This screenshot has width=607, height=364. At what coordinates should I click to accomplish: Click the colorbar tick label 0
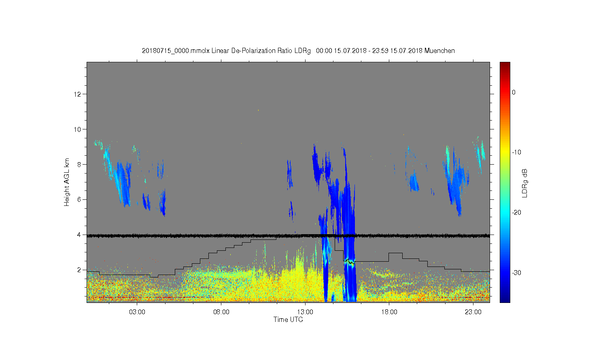[x=514, y=92]
